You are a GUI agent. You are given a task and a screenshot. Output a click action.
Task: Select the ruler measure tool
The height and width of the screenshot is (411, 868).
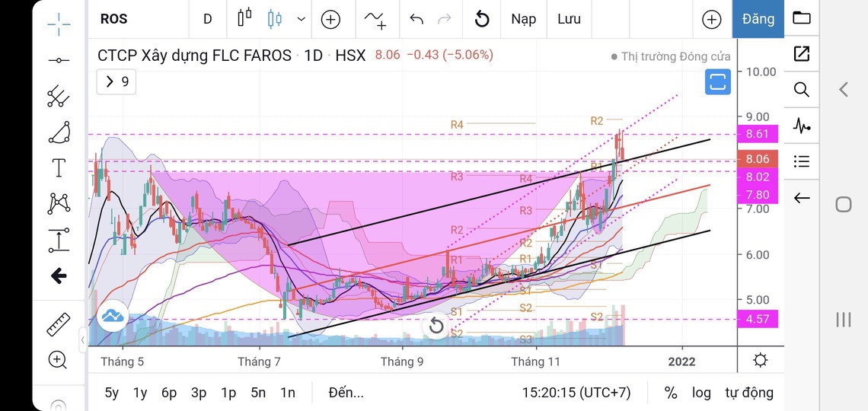[x=58, y=325]
